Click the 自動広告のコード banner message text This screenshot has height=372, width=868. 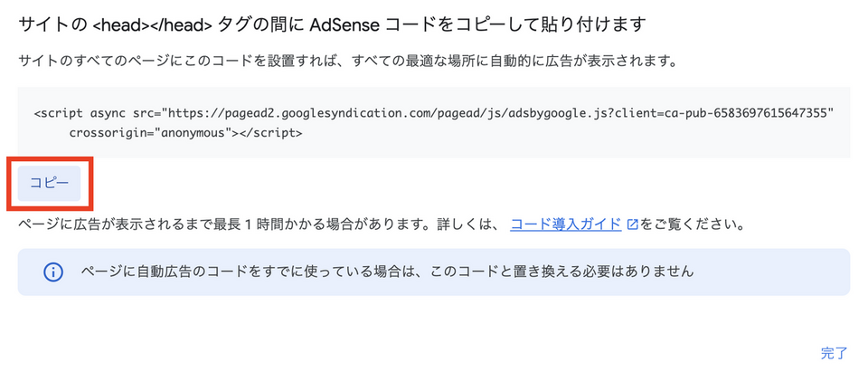[x=389, y=272]
